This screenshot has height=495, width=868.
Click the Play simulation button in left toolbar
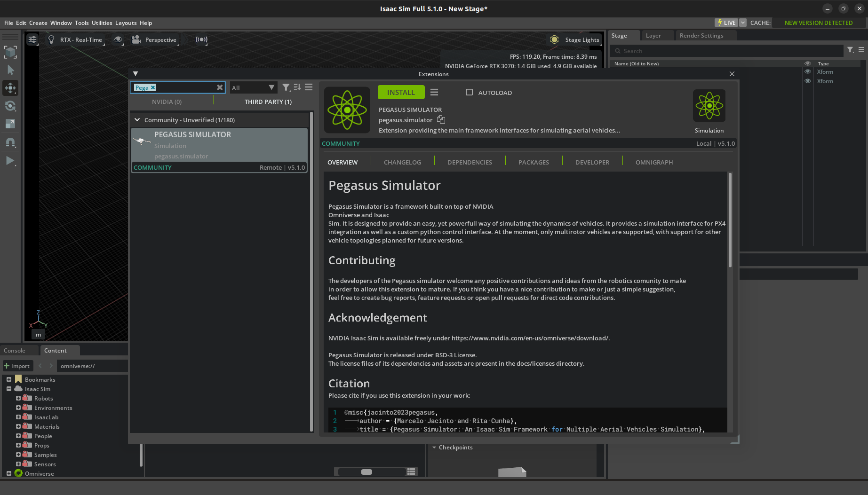tap(10, 161)
